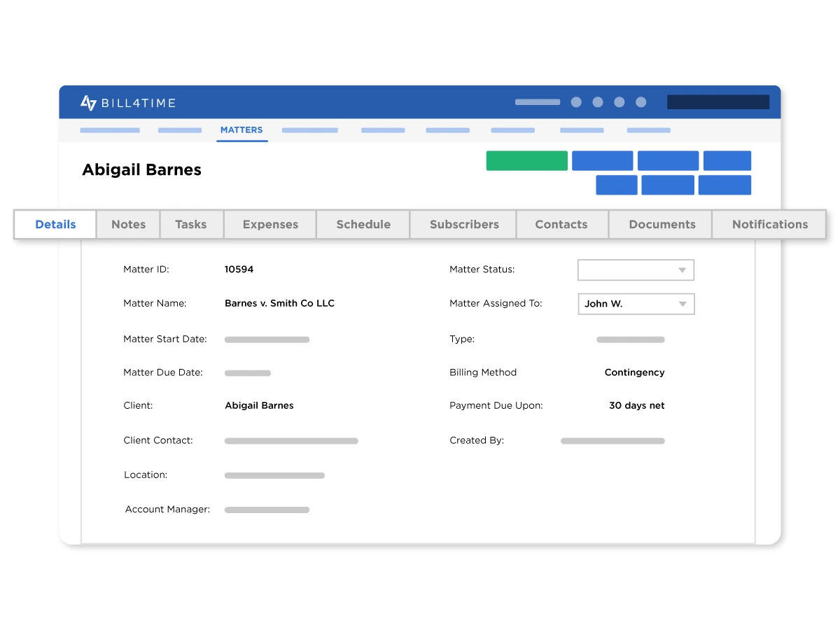
Task: Click the green action button
Action: (526, 161)
